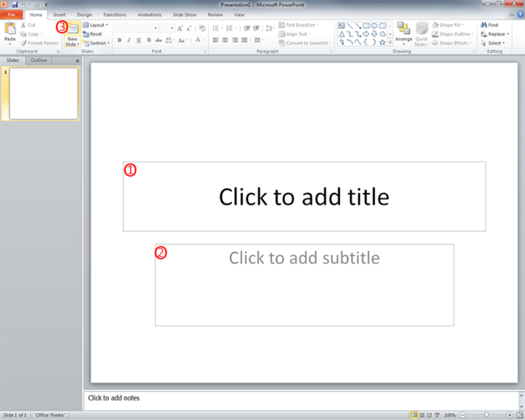Click the Paste clipboard icon

coord(10,29)
